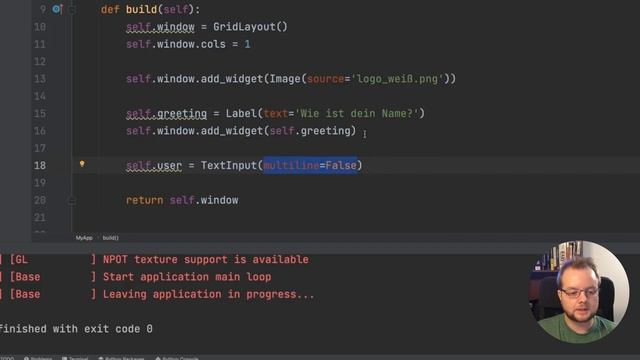Image resolution: width=640 pixels, height=360 pixels.
Task: Click the 'Leaving application in progress...' console line
Action: [209, 294]
